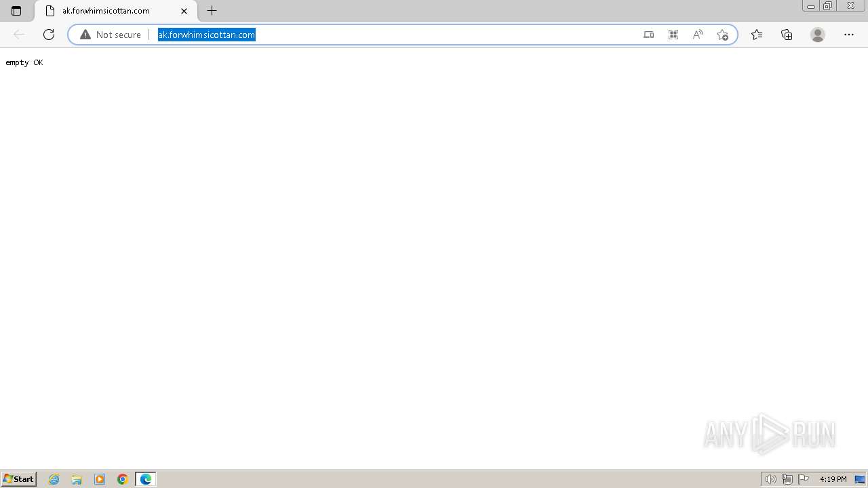Open the Windows Start menu
This screenshot has height=488, width=868.
click(19, 479)
